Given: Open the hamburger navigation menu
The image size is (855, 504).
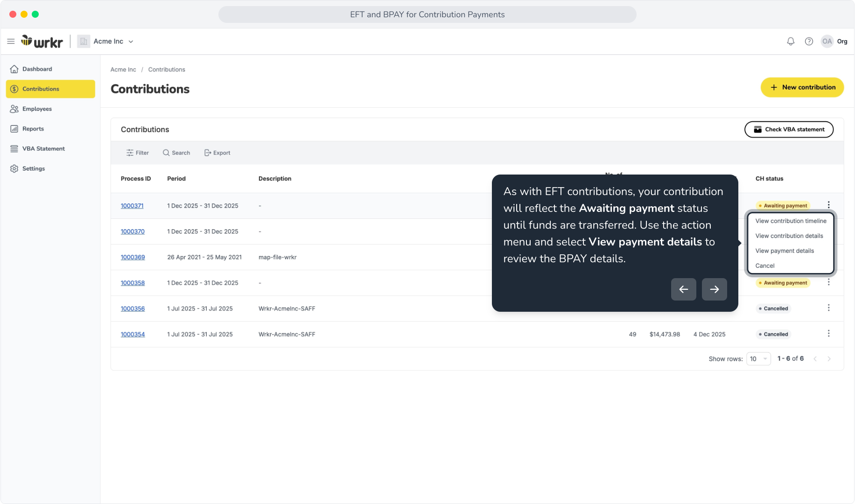Looking at the screenshot, I should pos(11,42).
